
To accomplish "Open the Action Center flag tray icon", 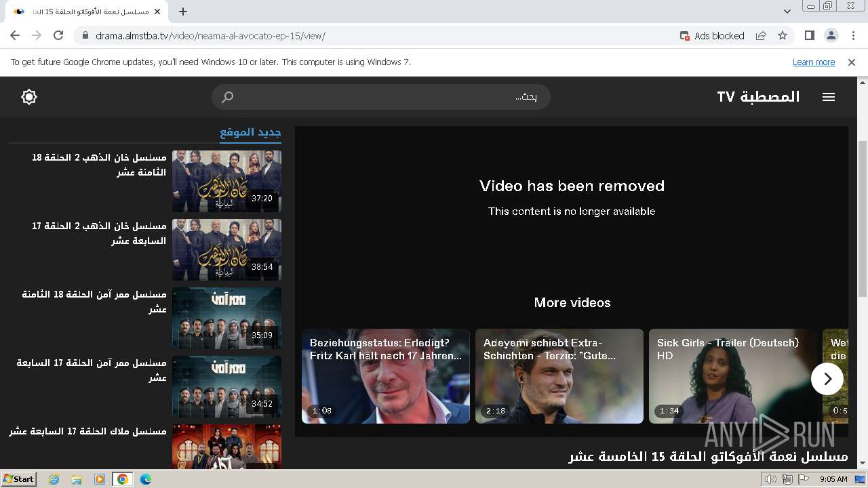I will pyautogui.click(x=804, y=479).
